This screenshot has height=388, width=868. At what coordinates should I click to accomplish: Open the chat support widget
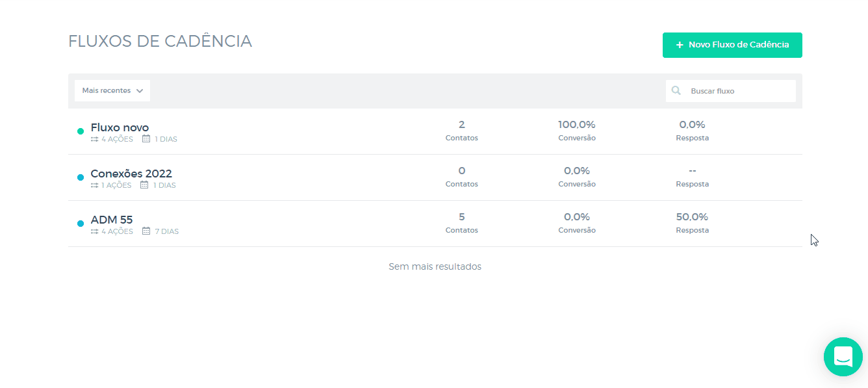click(x=843, y=356)
